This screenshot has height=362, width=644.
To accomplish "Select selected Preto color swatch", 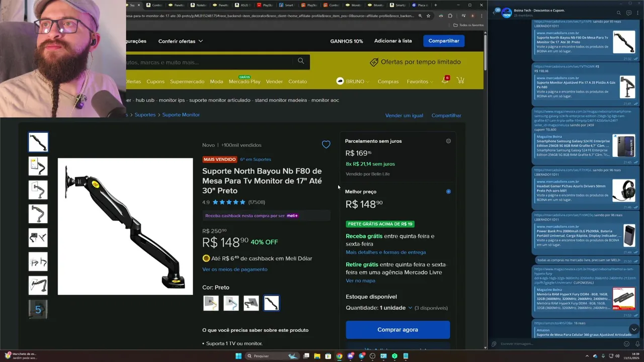I will 271,303.
